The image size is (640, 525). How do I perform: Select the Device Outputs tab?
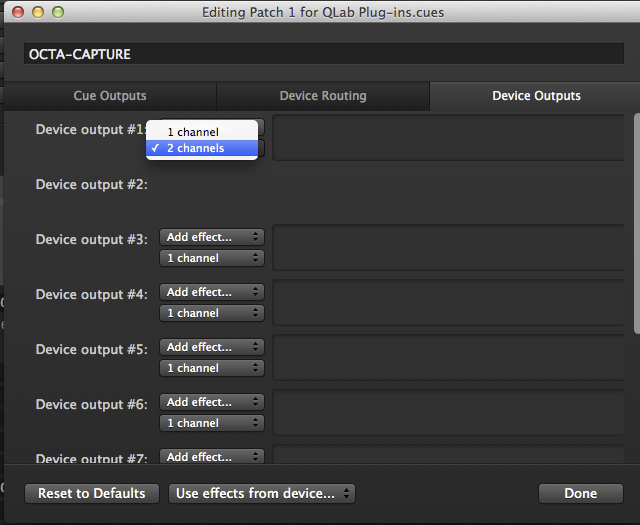click(536, 96)
